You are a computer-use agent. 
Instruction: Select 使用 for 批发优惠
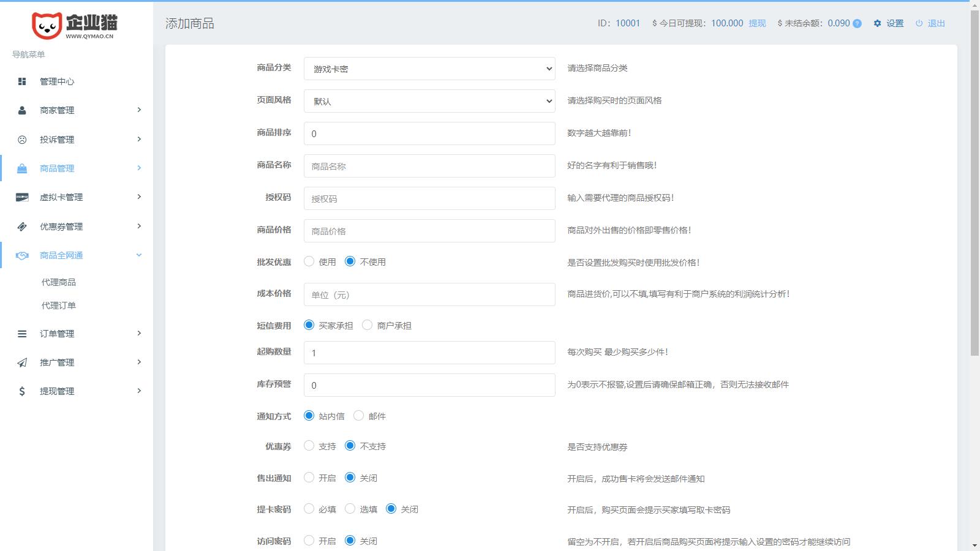point(309,261)
